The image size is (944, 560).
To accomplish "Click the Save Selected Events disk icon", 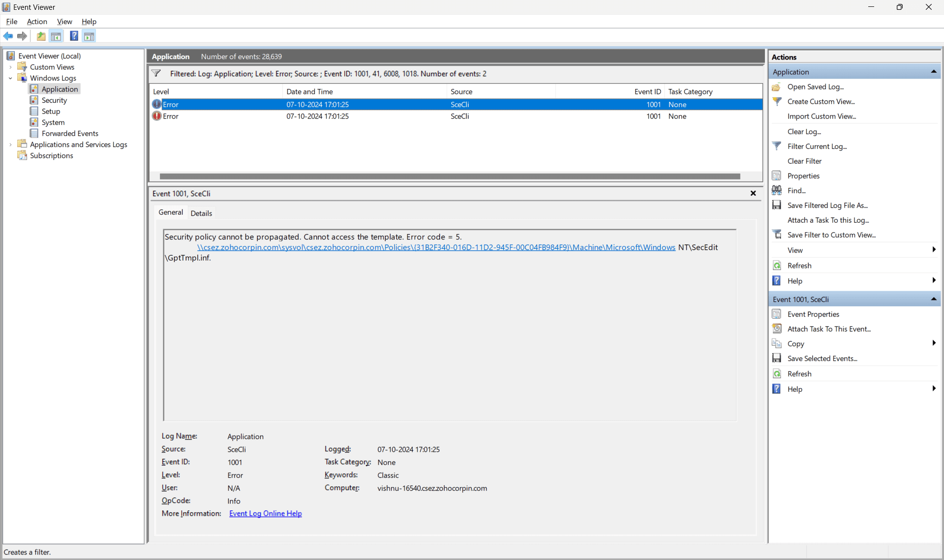I will (777, 358).
